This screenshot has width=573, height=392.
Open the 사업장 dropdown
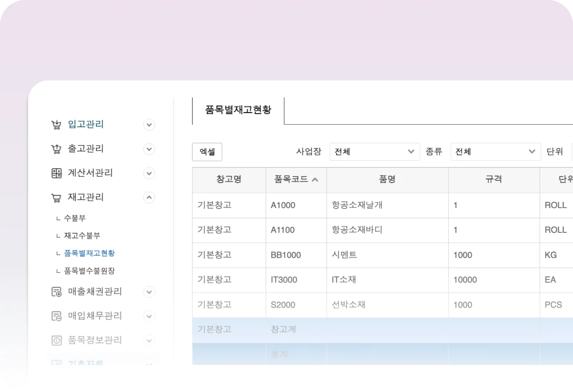click(374, 152)
